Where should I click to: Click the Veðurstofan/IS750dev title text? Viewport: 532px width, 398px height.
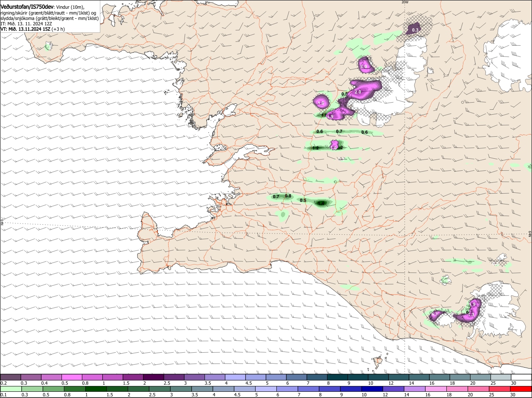[27, 7]
